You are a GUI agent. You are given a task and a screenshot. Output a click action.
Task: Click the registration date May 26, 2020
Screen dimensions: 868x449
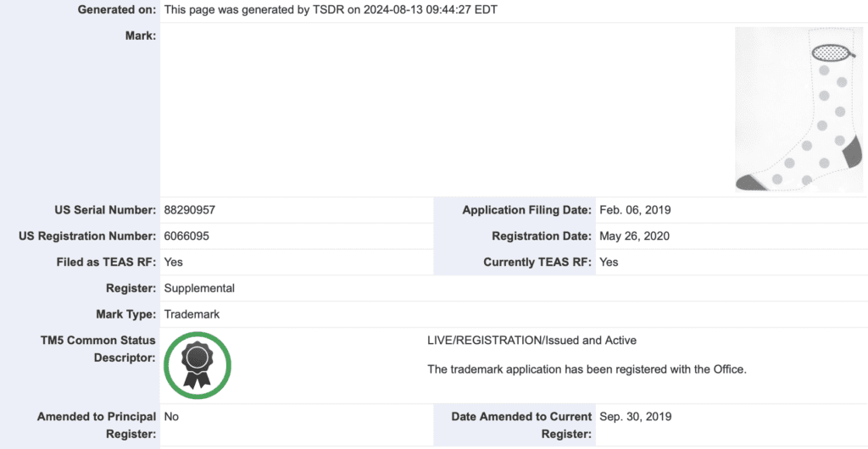(x=634, y=236)
